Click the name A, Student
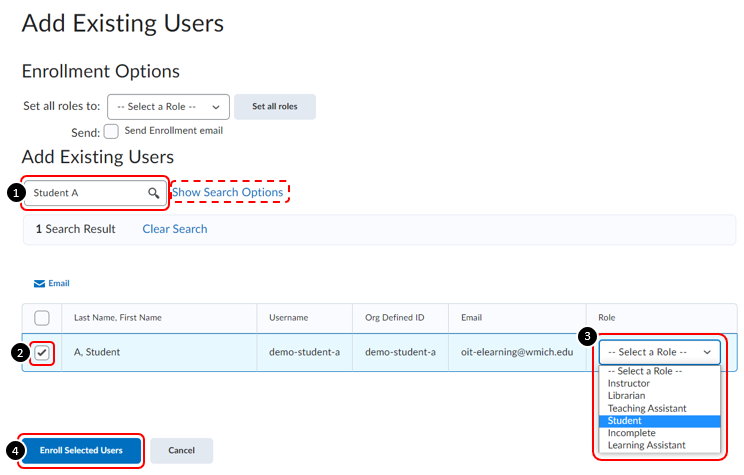 [x=97, y=352]
